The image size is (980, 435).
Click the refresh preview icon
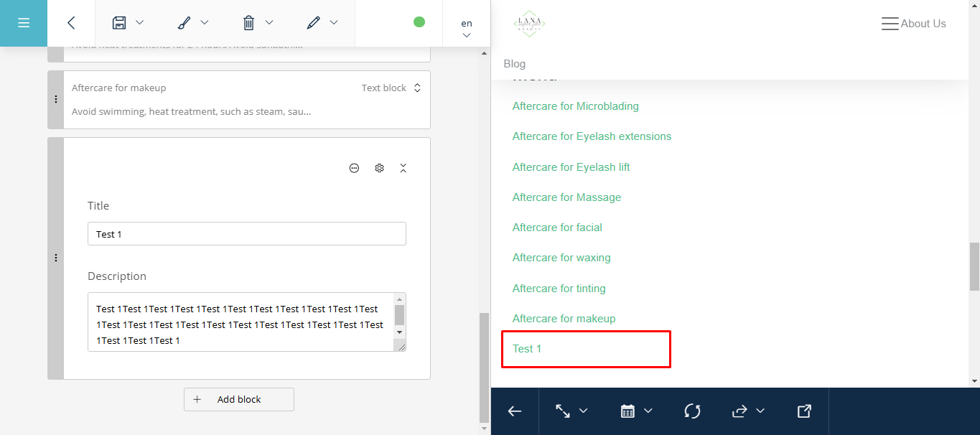pyautogui.click(x=692, y=411)
